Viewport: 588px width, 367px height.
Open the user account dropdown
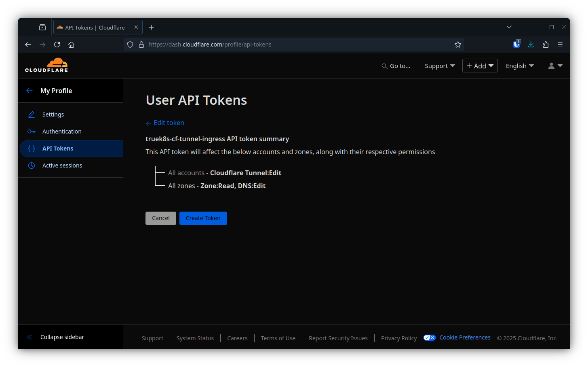click(555, 66)
